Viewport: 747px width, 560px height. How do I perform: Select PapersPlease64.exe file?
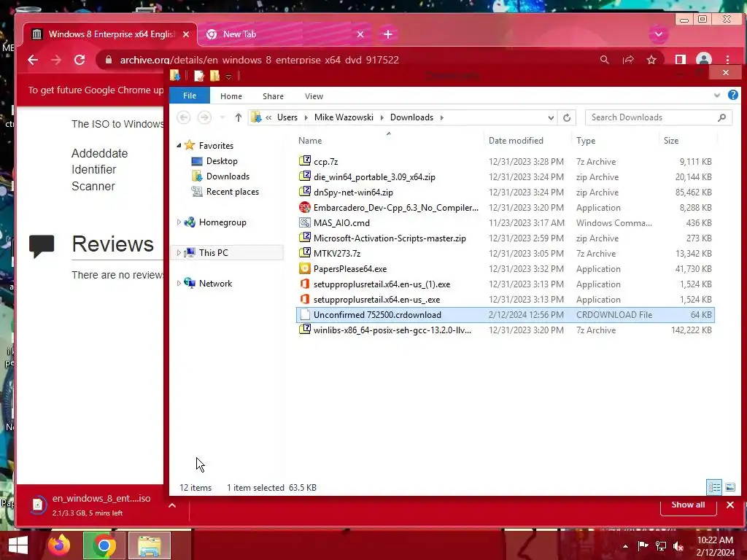(x=350, y=268)
